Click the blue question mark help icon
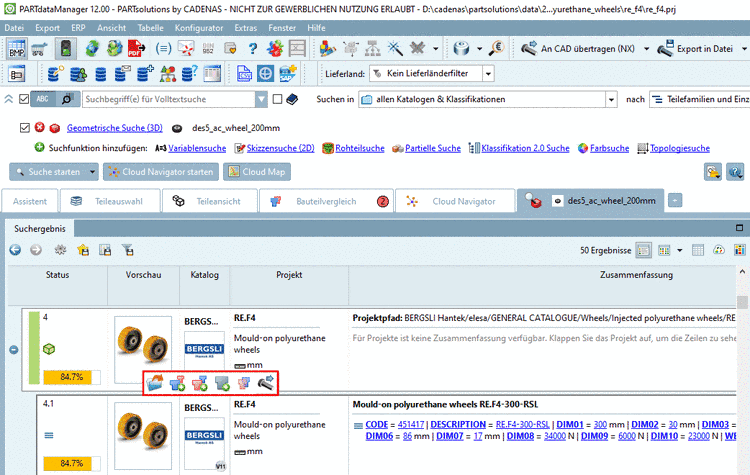Image resolution: width=750 pixels, height=475 pixels. pyautogui.click(x=253, y=48)
